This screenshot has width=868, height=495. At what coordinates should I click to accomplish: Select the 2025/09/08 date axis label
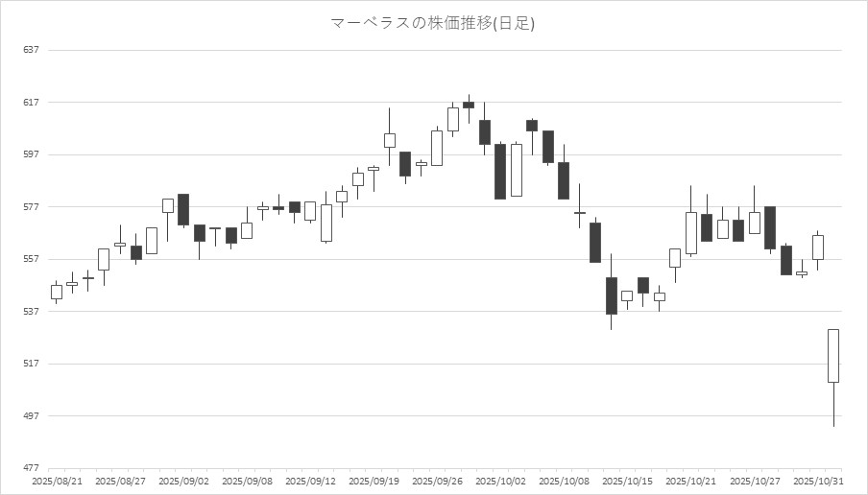tap(247, 480)
